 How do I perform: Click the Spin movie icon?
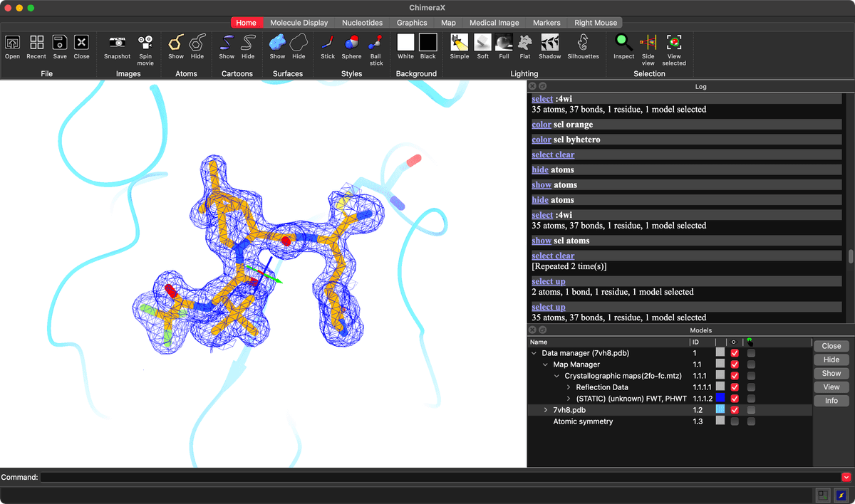[x=145, y=43]
